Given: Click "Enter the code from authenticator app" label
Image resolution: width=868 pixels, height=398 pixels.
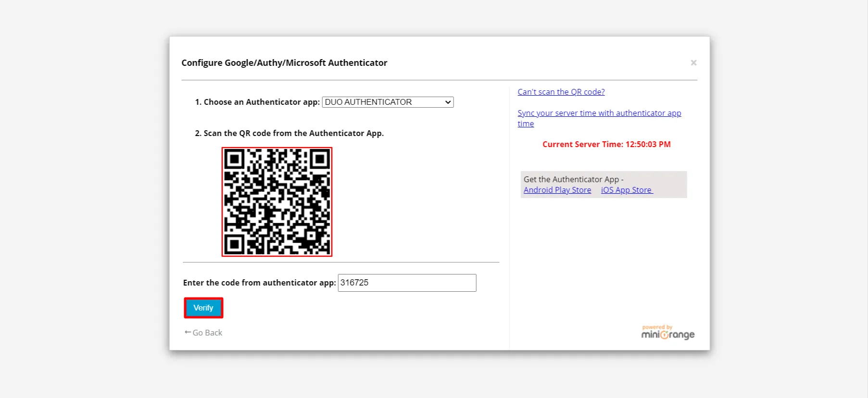Looking at the screenshot, I should click(260, 283).
